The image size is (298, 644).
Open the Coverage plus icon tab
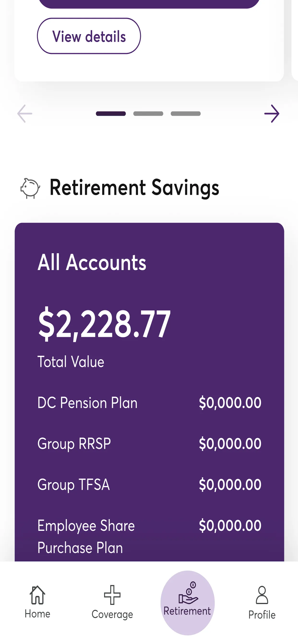112,595
